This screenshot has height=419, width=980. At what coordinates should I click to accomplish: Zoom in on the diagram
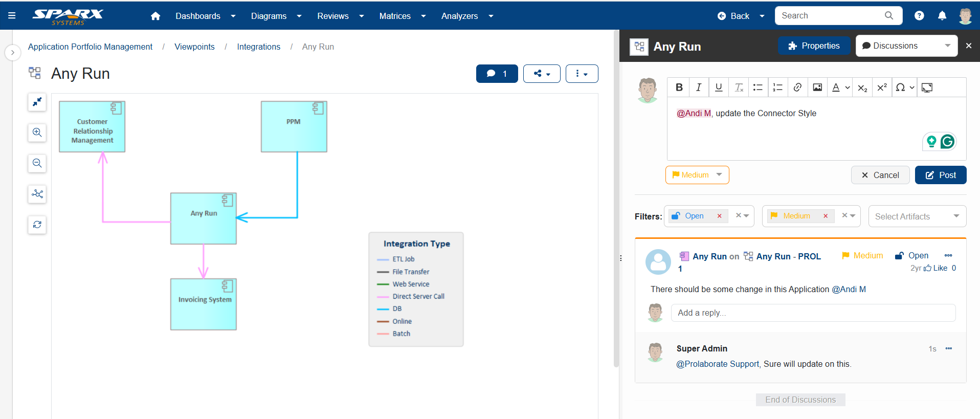click(x=37, y=133)
